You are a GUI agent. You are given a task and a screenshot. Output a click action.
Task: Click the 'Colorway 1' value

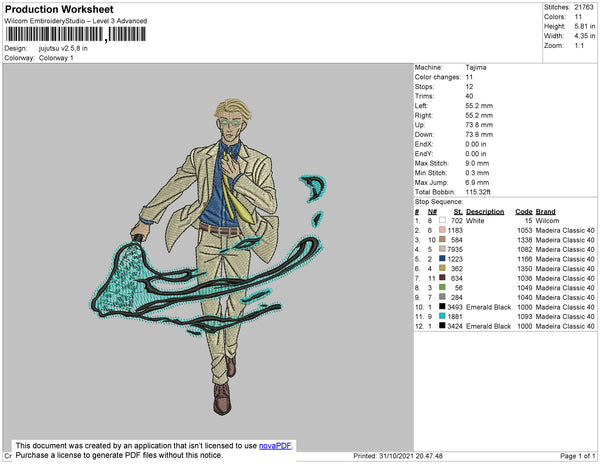pyautogui.click(x=56, y=58)
